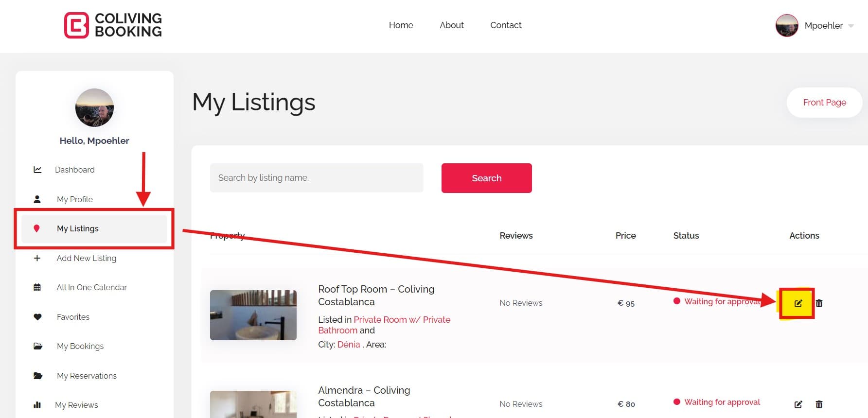Open the About page in the navigation
Image resolution: width=868 pixels, height=418 pixels.
tap(451, 25)
